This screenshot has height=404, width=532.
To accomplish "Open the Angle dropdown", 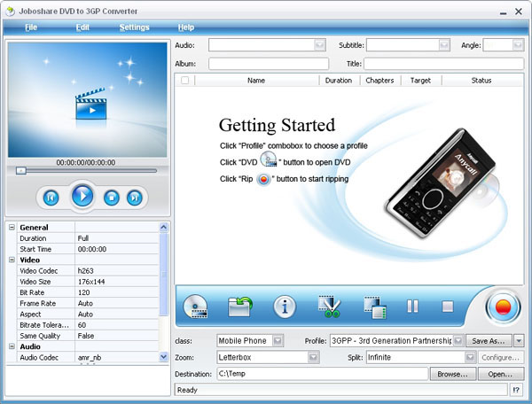I will (518, 45).
